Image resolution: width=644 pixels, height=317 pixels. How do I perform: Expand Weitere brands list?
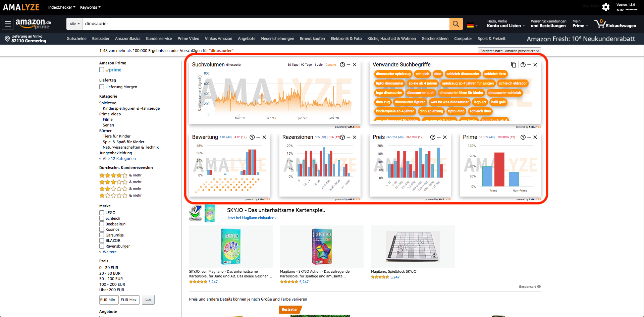110,252
